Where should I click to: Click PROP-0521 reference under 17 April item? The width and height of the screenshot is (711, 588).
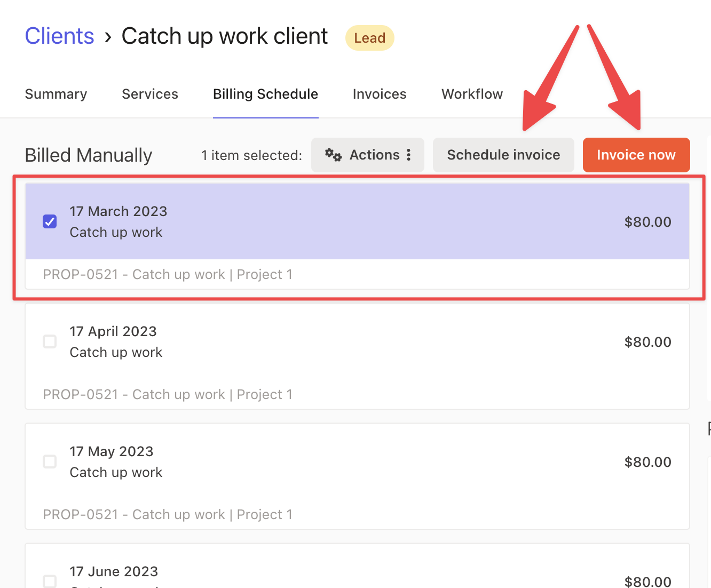click(168, 394)
